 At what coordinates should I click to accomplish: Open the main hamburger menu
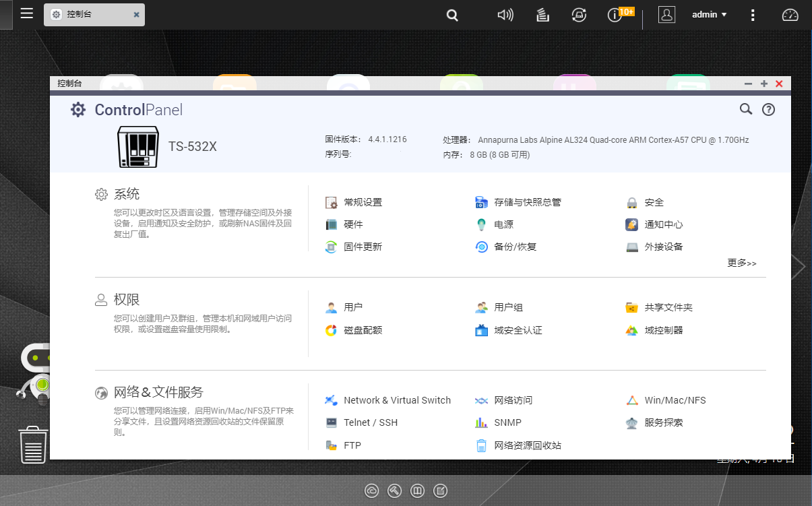(26, 13)
